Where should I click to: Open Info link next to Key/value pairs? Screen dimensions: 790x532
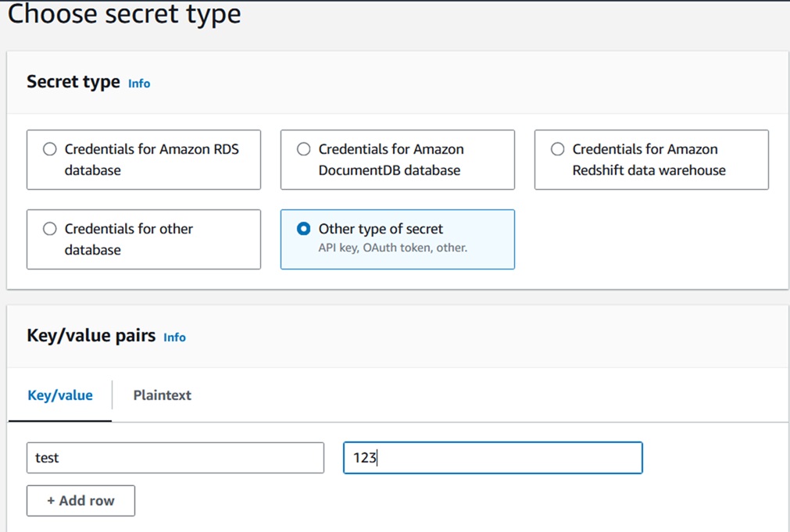click(x=174, y=337)
